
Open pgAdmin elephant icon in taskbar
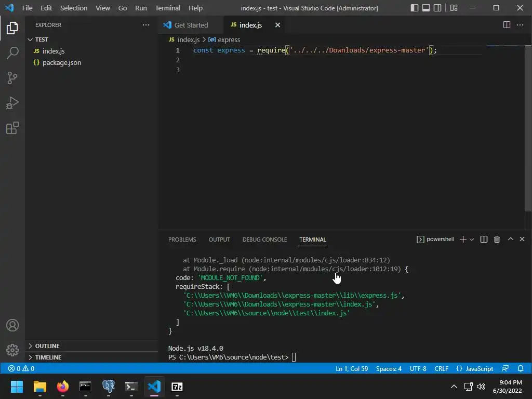(x=108, y=387)
